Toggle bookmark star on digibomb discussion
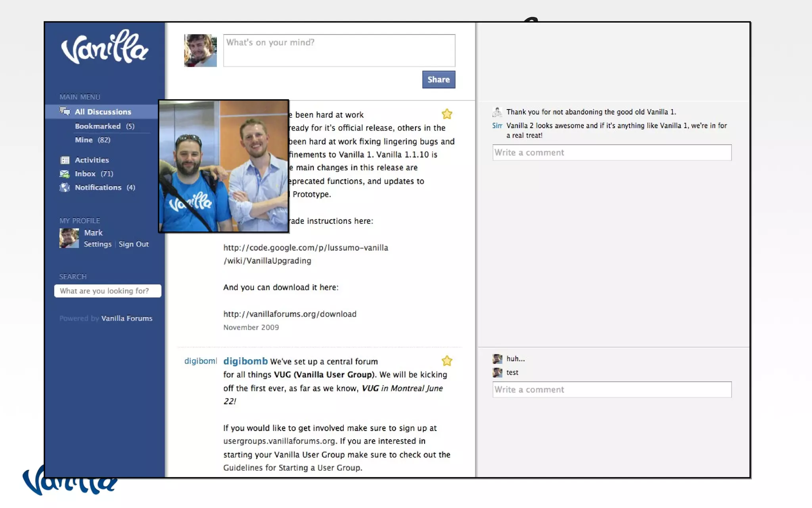 click(x=447, y=361)
